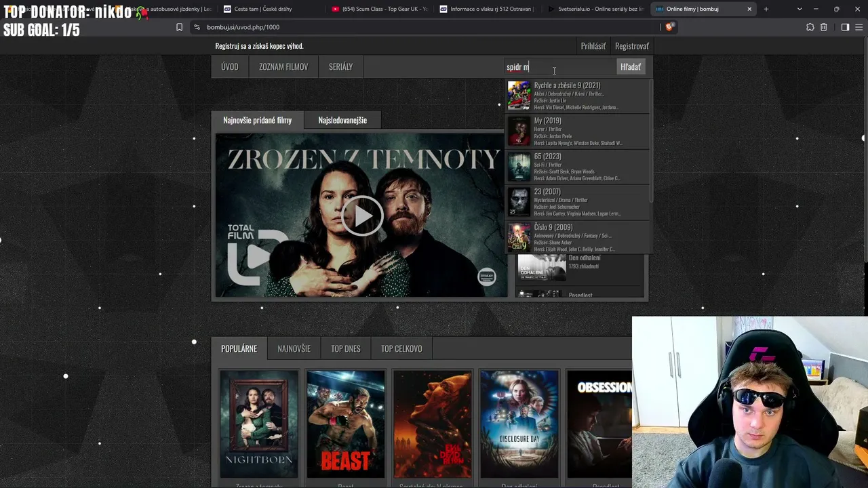Click the 23 (2007) poster thumbnail
This screenshot has height=488, width=868.
[519, 202]
